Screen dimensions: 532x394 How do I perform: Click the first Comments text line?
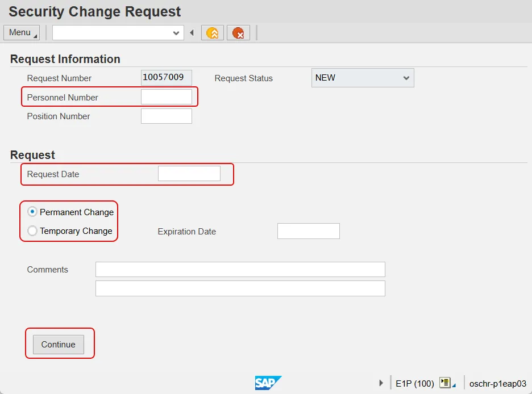(x=240, y=269)
